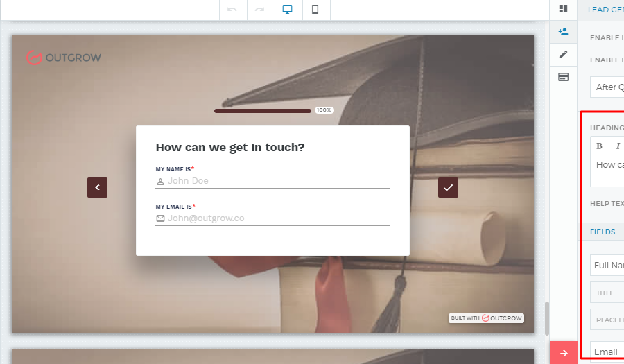Image resolution: width=624 pixels, height=364 pixels.
Task: Switch to mobile preview mode
Action: pyautogui.click(x=315, y=10)
